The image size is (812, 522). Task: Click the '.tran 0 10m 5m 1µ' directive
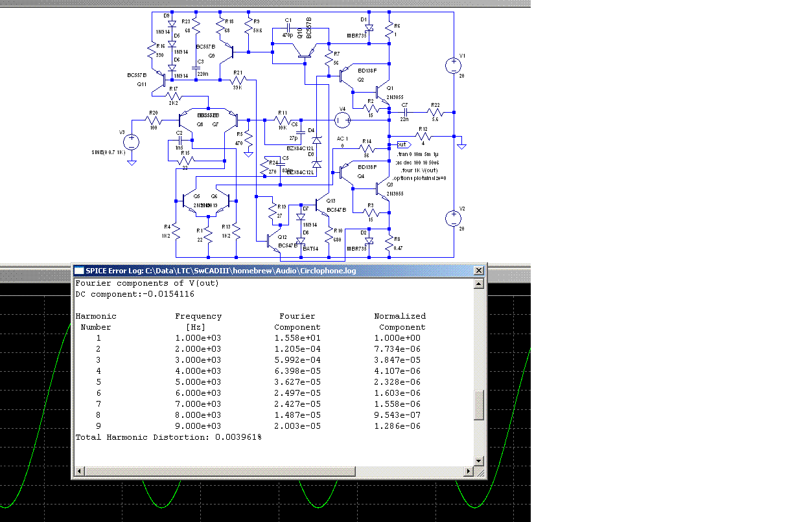[419, 155]
